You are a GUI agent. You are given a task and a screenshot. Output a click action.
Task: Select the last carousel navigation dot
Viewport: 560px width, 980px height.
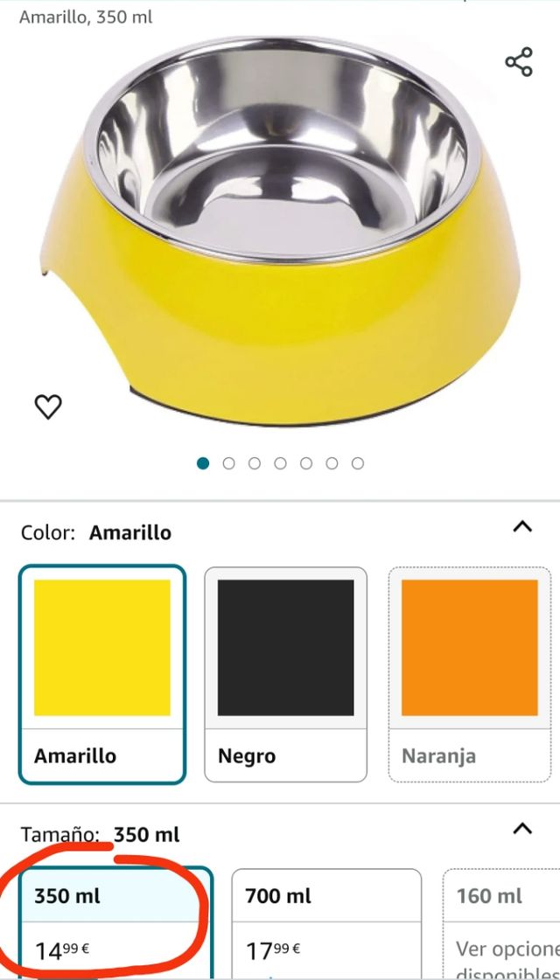(x=357, y=462)
